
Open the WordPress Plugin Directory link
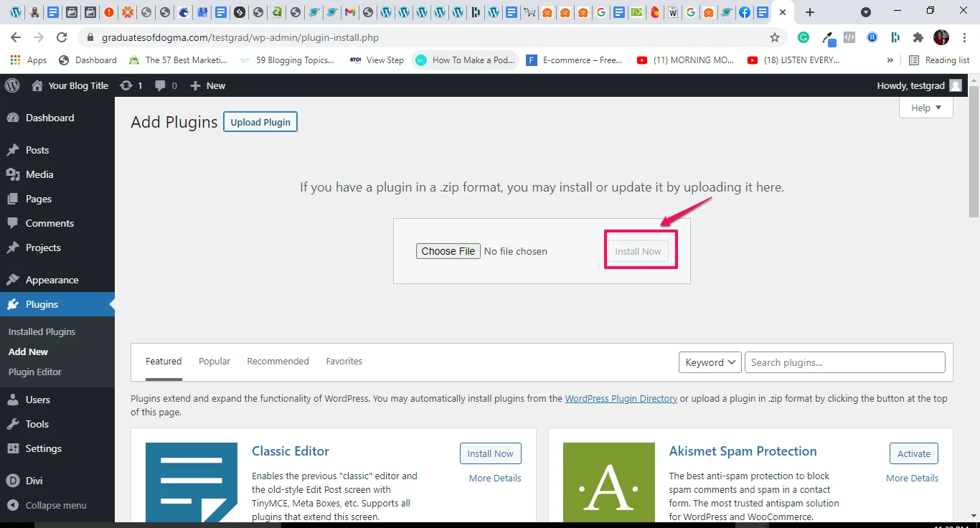621,398
